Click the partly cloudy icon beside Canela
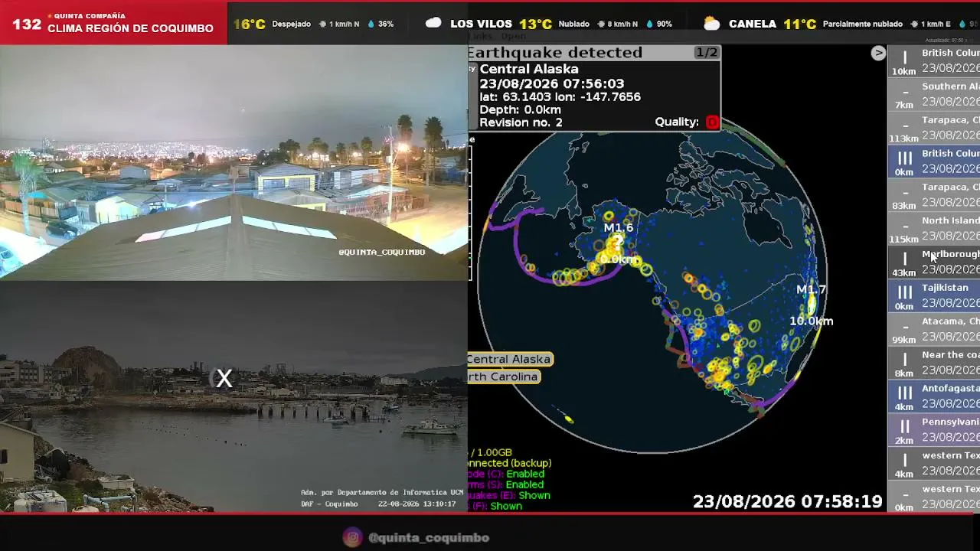Screen dimensions: 980x551 [712, 23]
